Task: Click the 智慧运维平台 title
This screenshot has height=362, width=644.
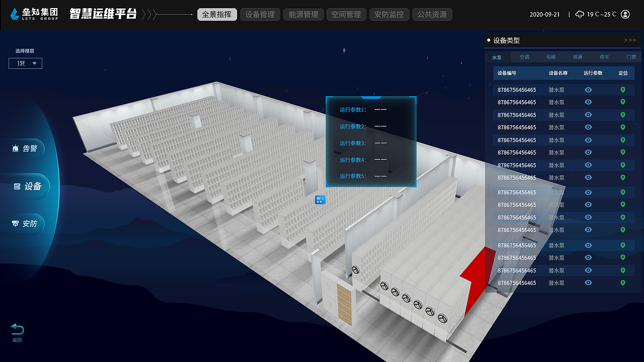Action: coord(103,14)
